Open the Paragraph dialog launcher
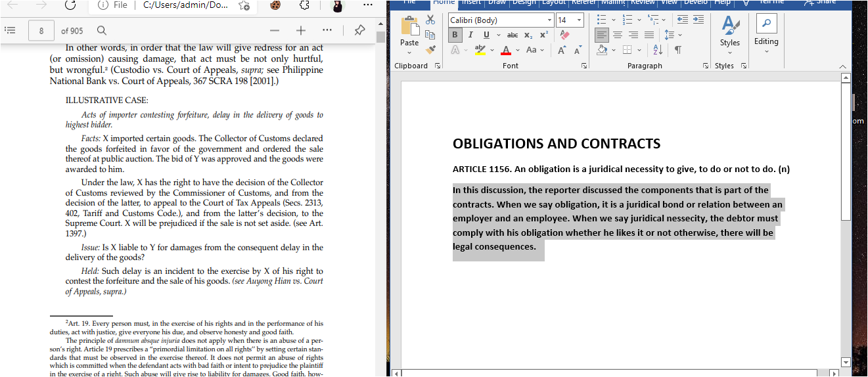The width and height of the screenshot is (868, 377). [705, 66]
